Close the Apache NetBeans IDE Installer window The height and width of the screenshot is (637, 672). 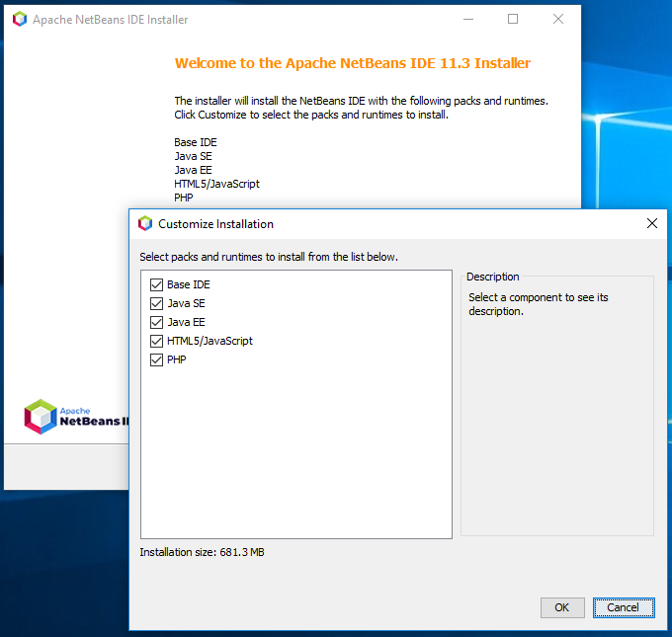click(558, 19)
